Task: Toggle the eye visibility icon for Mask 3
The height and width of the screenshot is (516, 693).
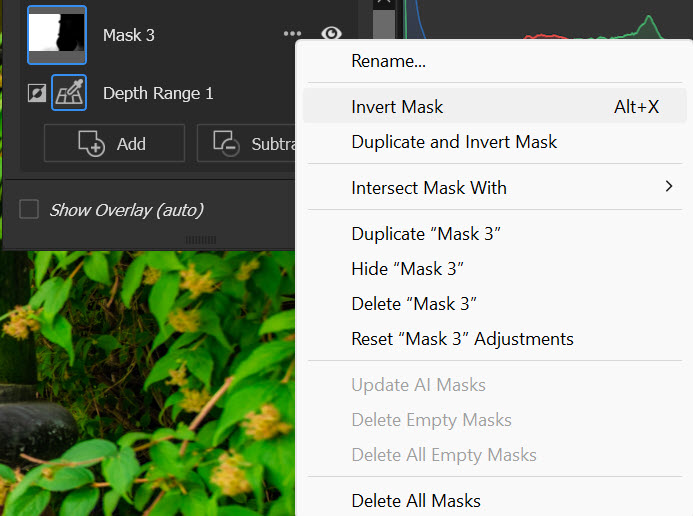Action: (332, 35)
